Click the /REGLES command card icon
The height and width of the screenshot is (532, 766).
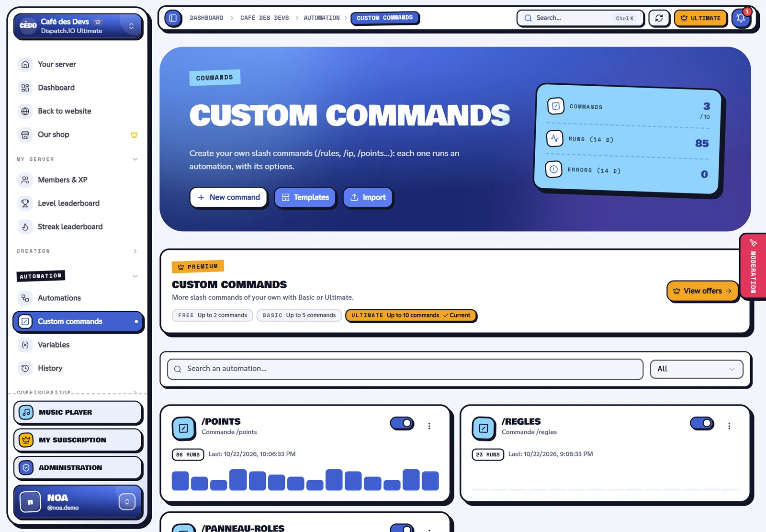(484, 428)
